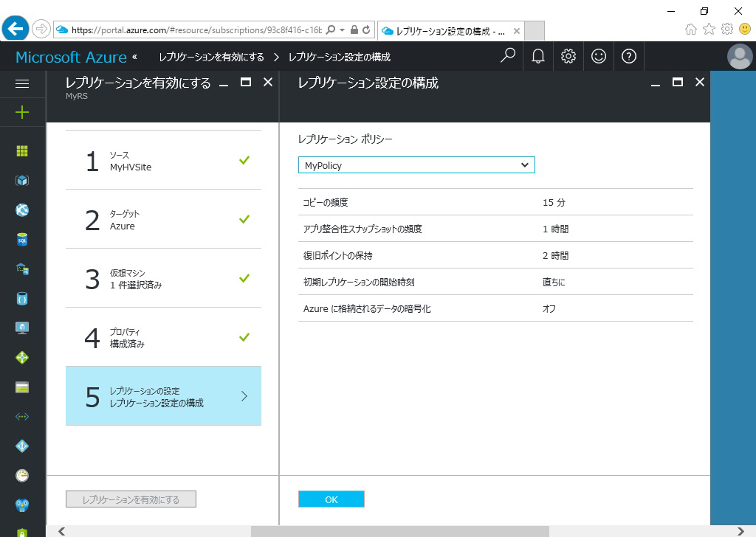Open notifications bell in Azure header
This screenshot has width=756, height=537.
(538, 56)
